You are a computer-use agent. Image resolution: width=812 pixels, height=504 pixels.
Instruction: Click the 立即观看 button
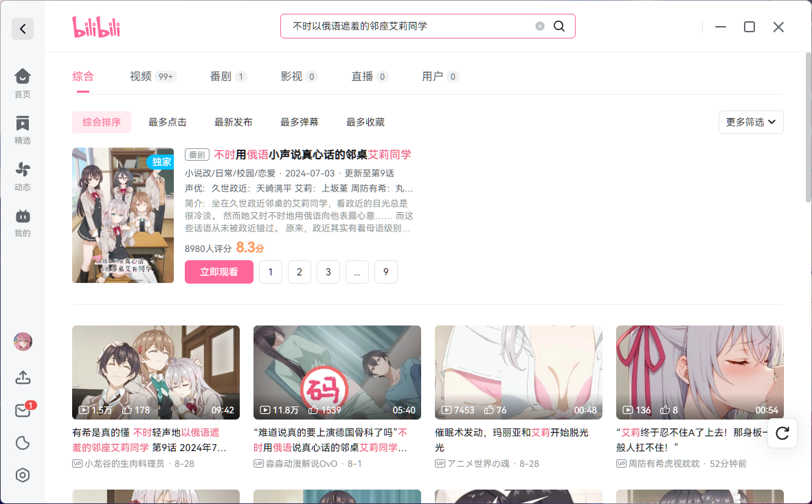pos(219,272)
